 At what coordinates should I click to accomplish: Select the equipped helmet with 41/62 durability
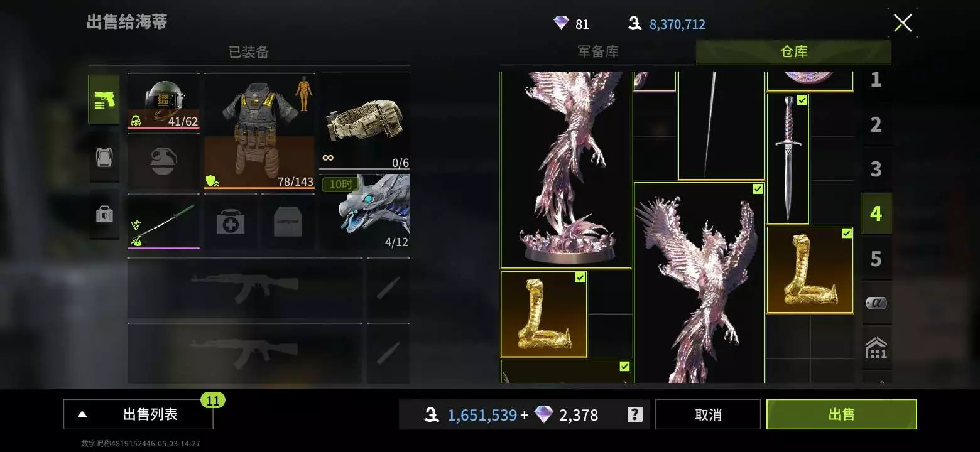163,102
